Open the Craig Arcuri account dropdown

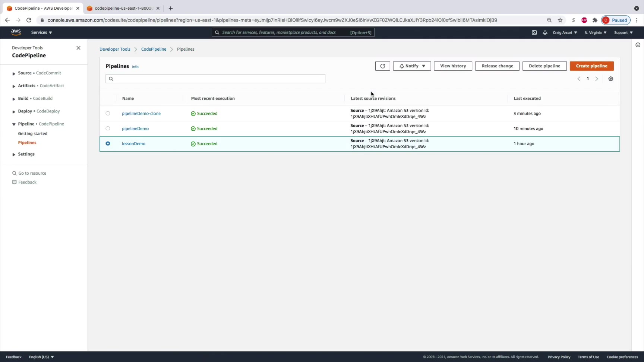[x=565, y=32]
